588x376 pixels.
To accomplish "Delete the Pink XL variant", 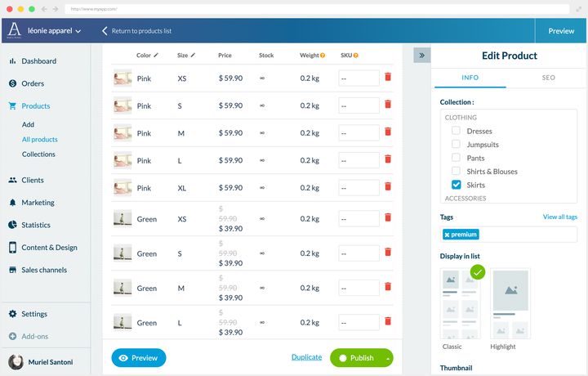I will tap(388, 186).
